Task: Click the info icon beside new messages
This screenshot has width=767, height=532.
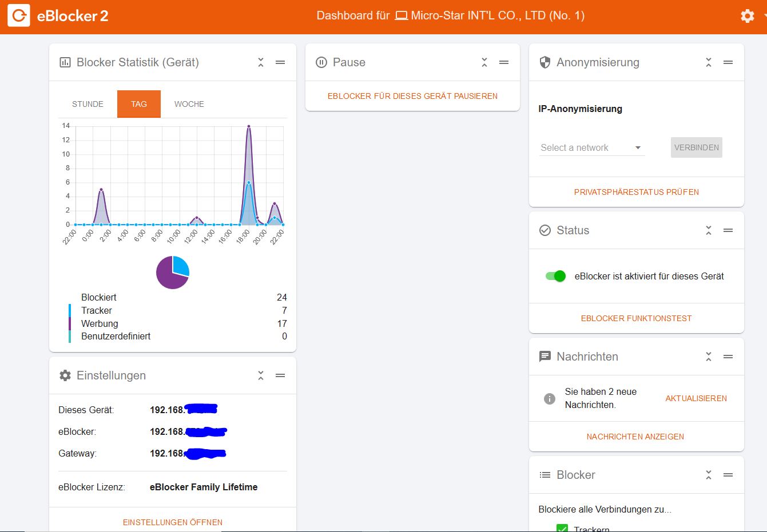Action: (550, 399)
